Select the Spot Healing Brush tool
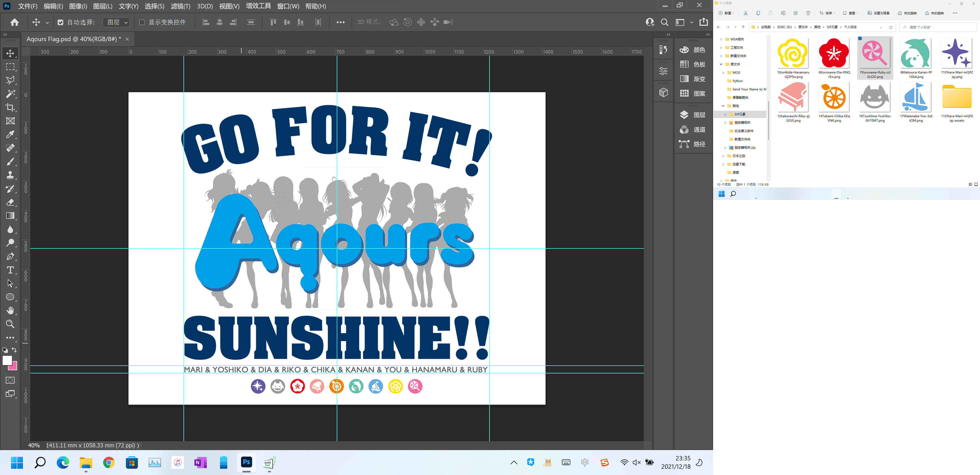The width and height of the screenshot is (980, 475). click(10, 148)
